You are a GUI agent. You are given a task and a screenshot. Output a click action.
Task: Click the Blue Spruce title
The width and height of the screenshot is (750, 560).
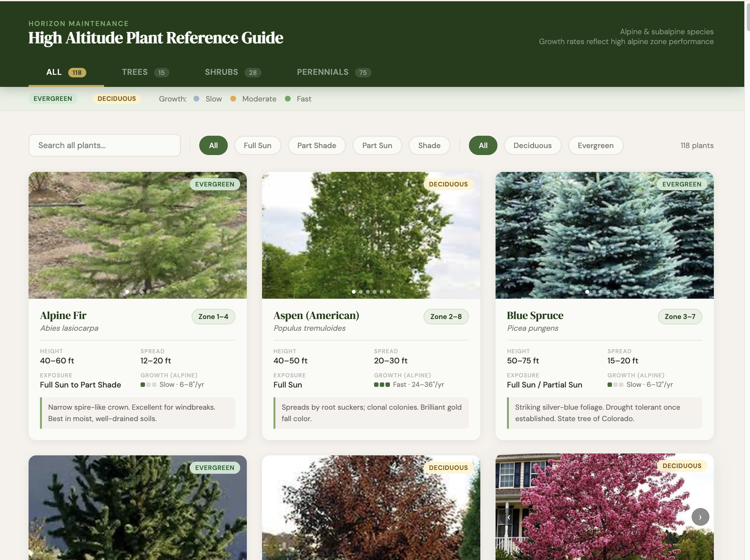[535, 316]
